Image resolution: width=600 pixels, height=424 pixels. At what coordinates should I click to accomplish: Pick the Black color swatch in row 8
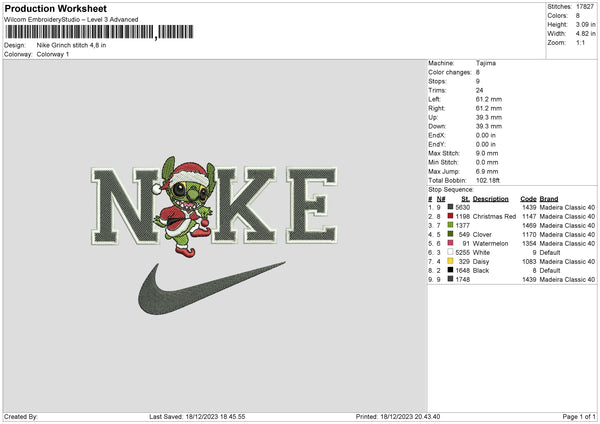click(450, 270)
